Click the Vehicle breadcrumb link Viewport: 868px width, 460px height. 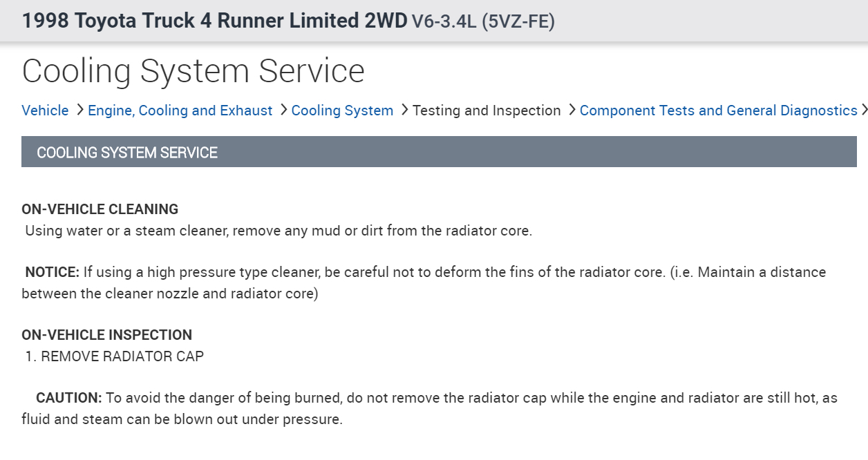click(x=45, y=111)
